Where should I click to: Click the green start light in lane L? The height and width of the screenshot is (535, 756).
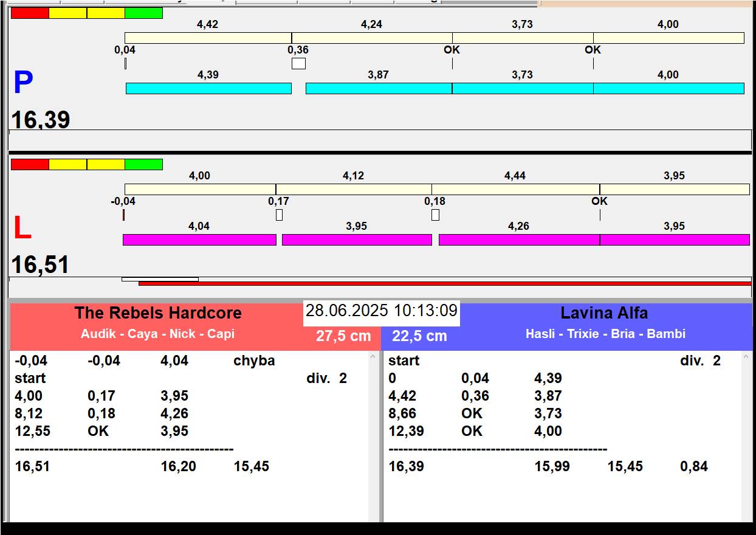click(x=143, y=165)
